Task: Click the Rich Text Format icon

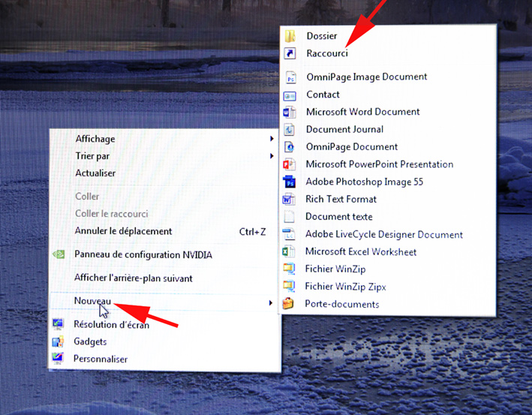Action: coord(289,199)
